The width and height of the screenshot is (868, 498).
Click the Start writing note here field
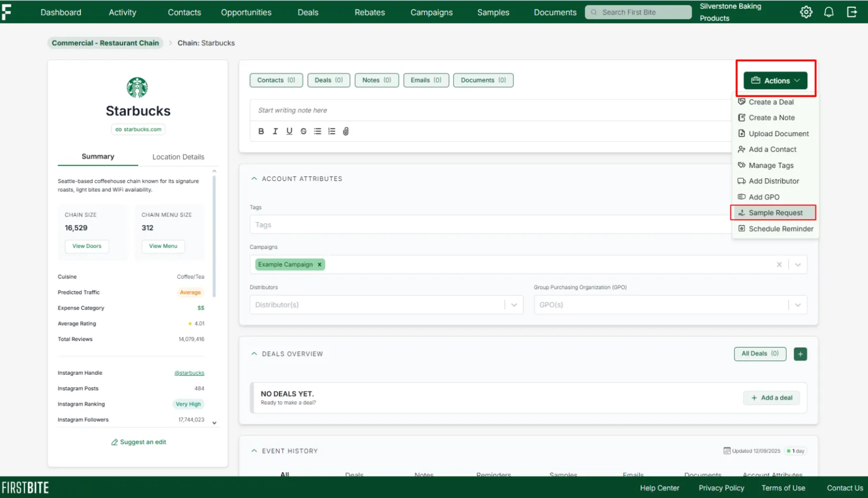491,110
